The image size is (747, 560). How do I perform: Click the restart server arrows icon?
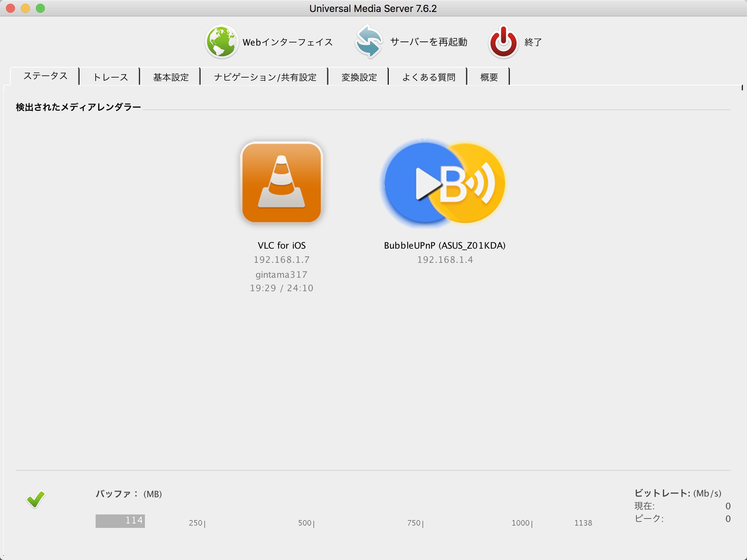pos(369,42)
